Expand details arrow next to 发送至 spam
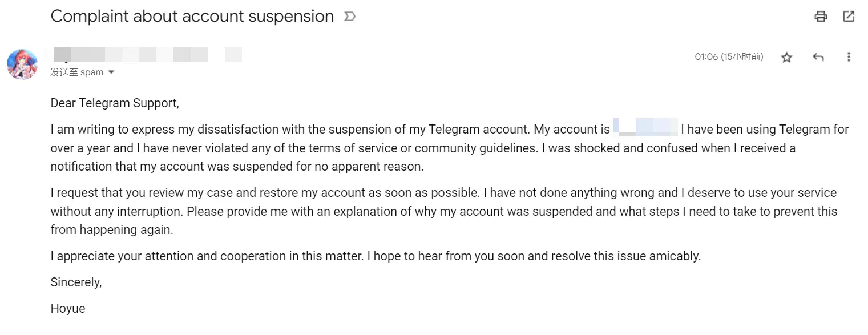Image resolution: width=868 pixels, height=335 pixels. (111, 72)
